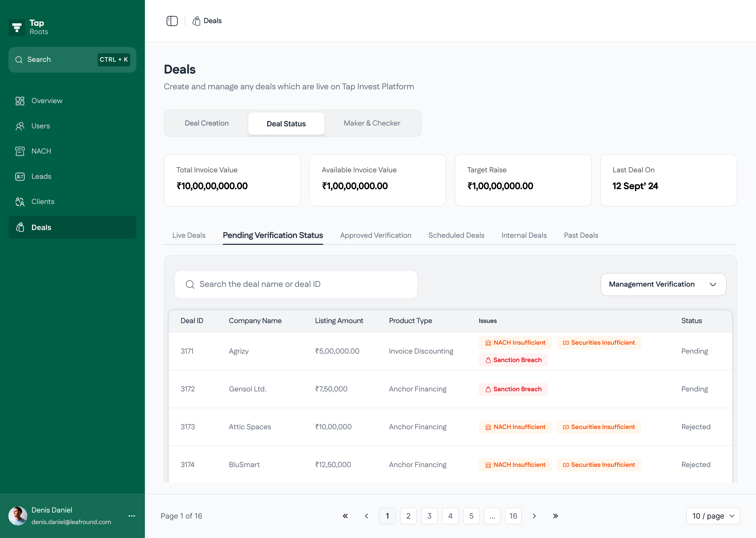The width and height of the screenshot is (756, 538).
Task: Go to the first page using double-left arrows
Action: tap(345, 516)
